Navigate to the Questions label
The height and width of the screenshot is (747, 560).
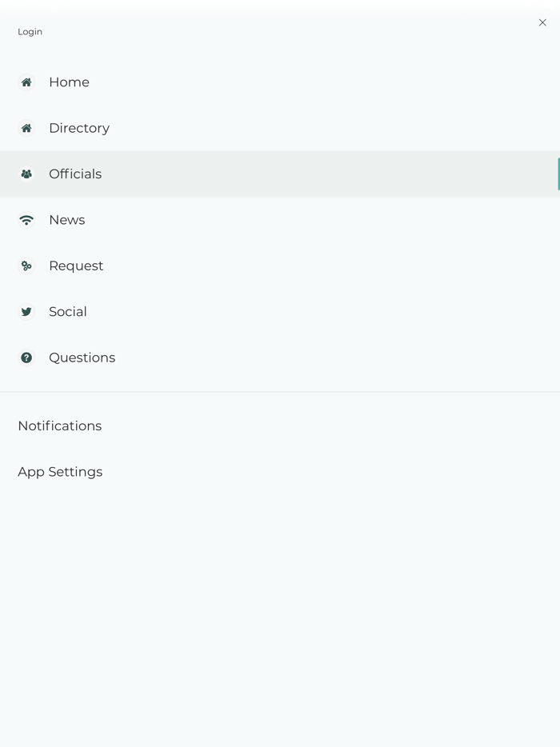[x=82, y=358]
